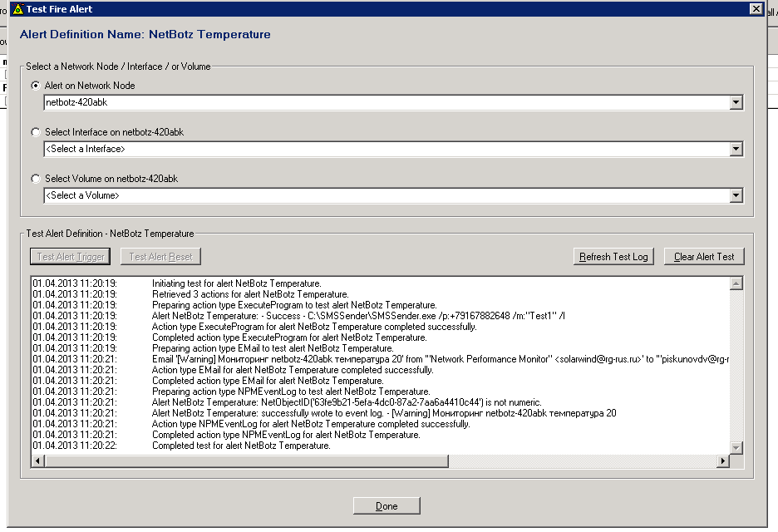Image resolution: width=778 pixels, height=532 pixels.
Task: Select the Email '[Warning]' log line
Action: click(440, 359)
